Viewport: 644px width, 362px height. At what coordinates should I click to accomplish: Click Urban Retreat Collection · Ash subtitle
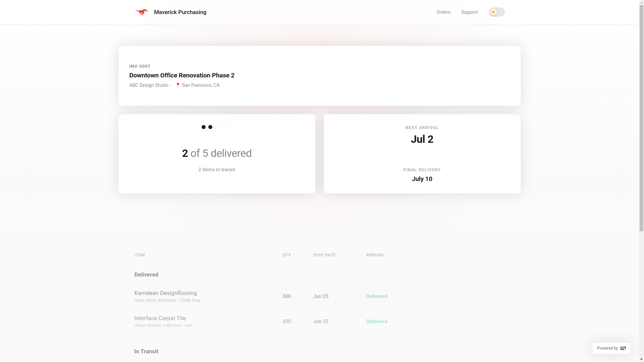point(163,325)
